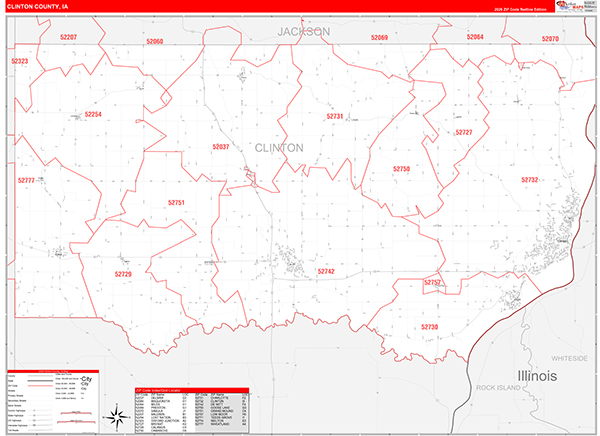The width and height of the screenshot is (600, 436).
Task: Select the ZIP label 52064
Action: pos(475,37)
